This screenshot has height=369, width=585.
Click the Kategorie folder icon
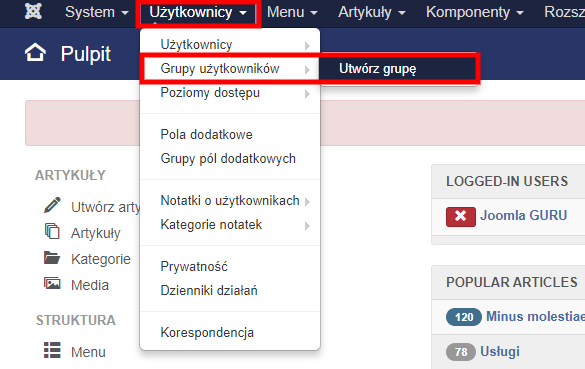[52, 257]
